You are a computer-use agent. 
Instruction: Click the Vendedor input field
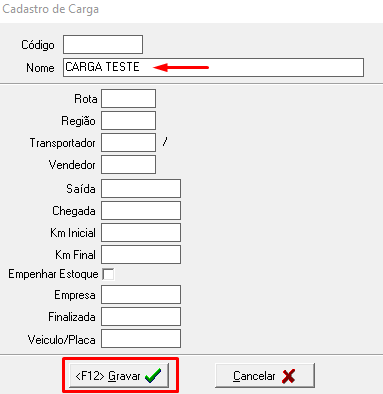pyautogui.click(x=128, y=164)
